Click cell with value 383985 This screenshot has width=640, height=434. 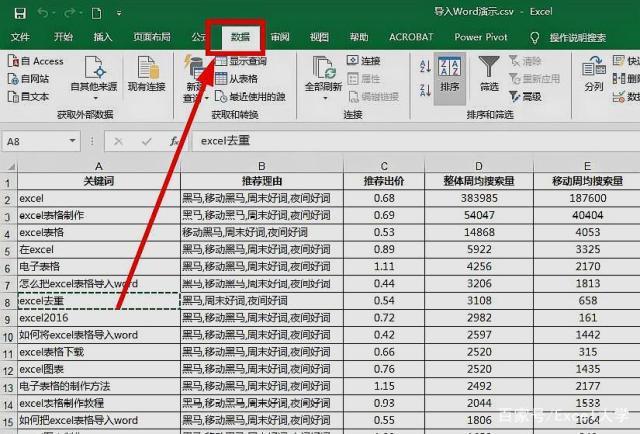point(479,198)
